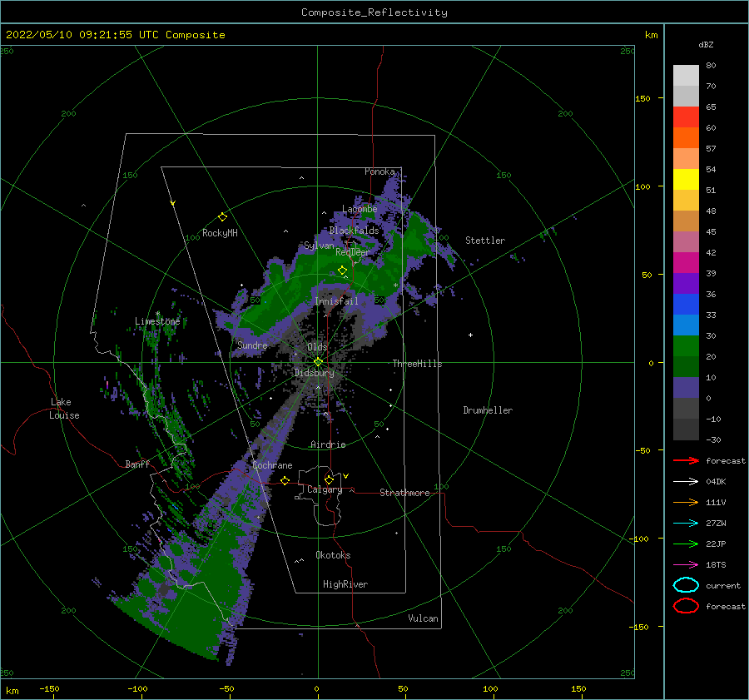Image resolution: width=749 pixels, height=700 pixels.
Task: Click the Sundre town label
Action: (252, 345)
